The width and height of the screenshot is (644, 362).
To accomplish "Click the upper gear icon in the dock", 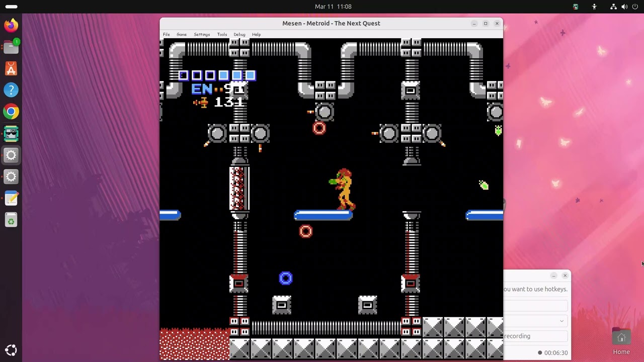I will 11,155.
